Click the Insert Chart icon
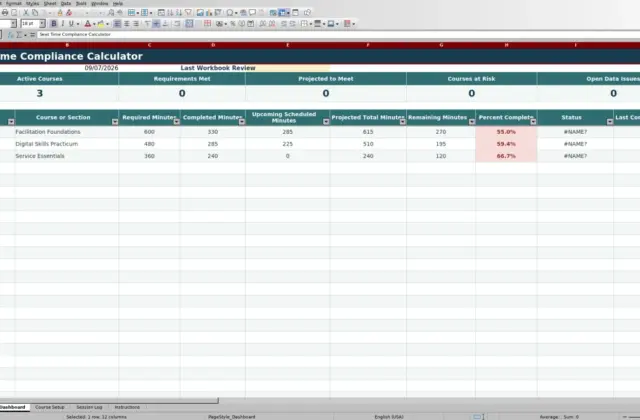This screenshot has height=420, width=640. [x=209, y=13]
